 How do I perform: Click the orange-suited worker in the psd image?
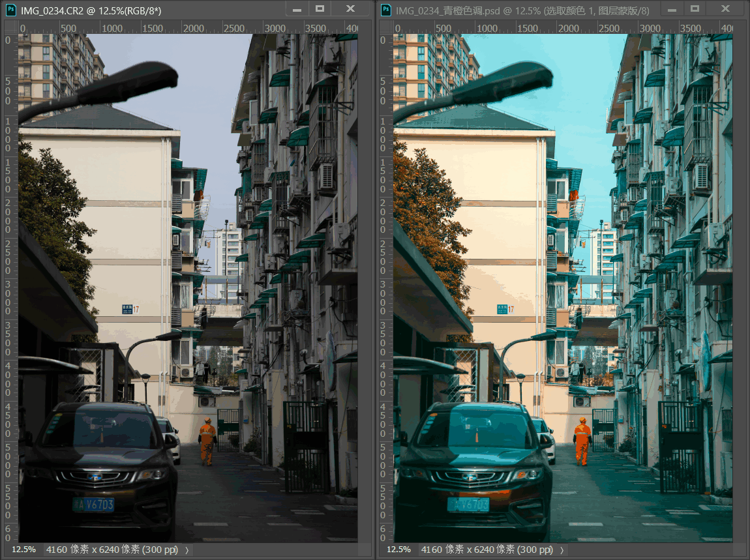click(x=582, y=441)
